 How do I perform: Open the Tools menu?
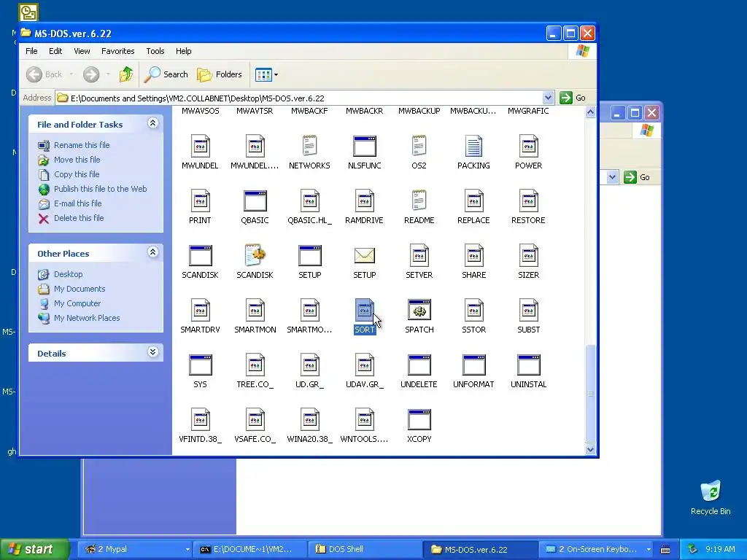pos(155,51)
